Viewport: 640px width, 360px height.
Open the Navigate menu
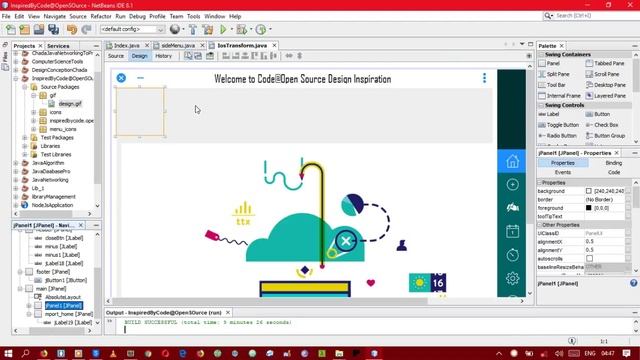55,16
